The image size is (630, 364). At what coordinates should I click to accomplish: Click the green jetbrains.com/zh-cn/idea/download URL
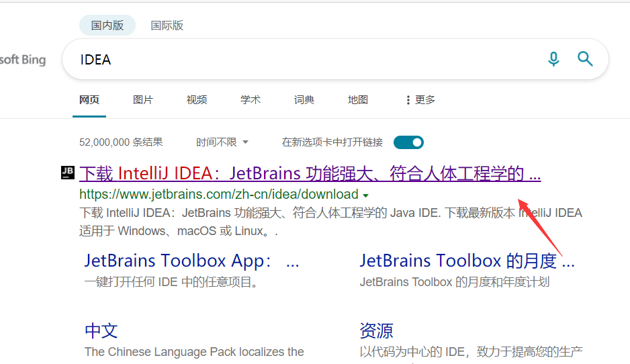coord(218,195)
